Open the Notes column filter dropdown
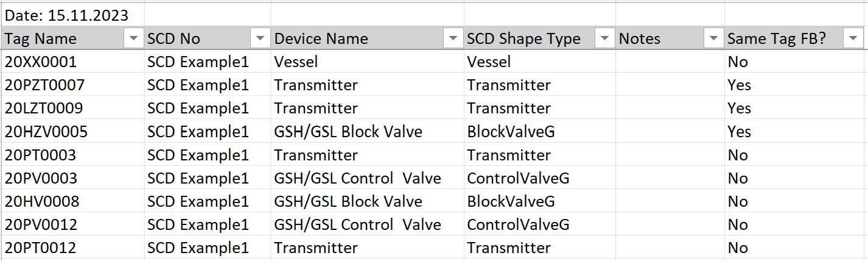Viewport: 868px width, 261px height. point(713,39)
